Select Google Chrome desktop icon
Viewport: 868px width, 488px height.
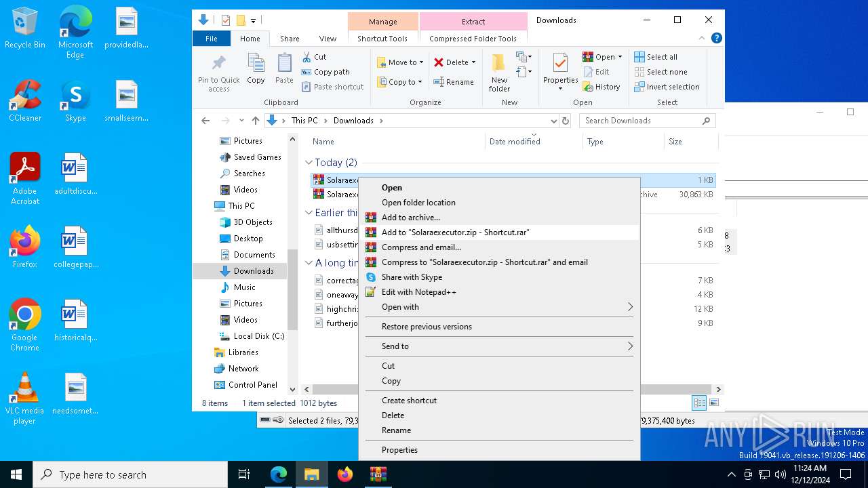point(24,325)
